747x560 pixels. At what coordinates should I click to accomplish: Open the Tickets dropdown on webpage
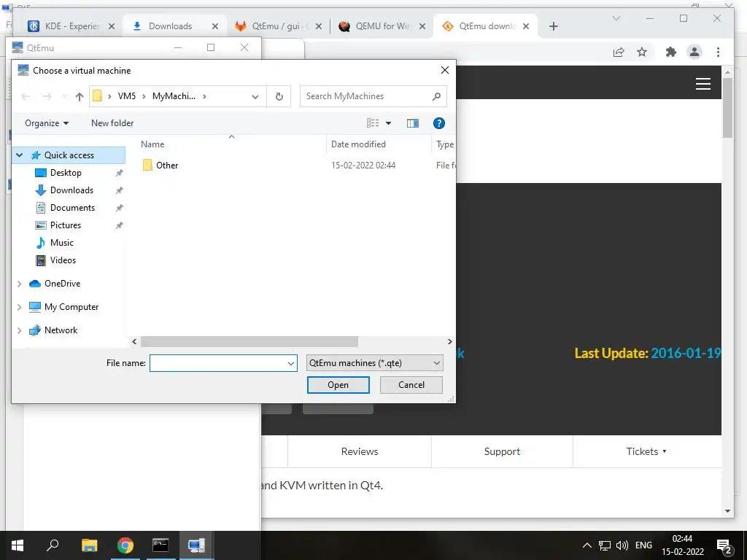[x=646, y=451]
